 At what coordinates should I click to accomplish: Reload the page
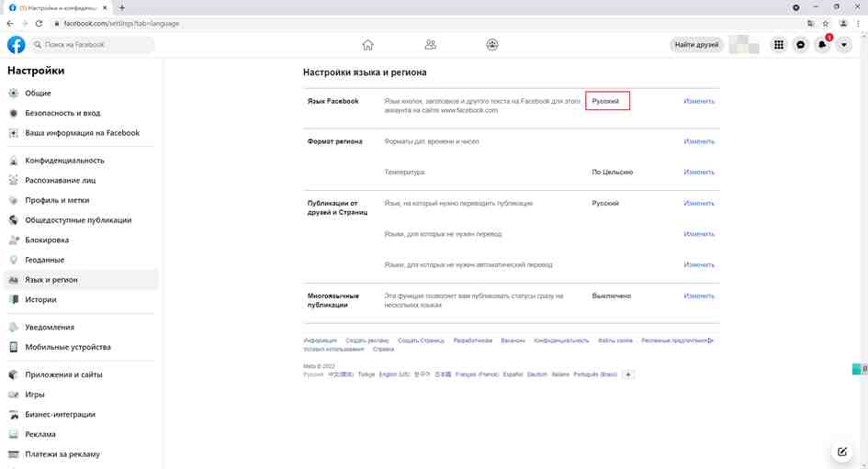tap(39, 23)
